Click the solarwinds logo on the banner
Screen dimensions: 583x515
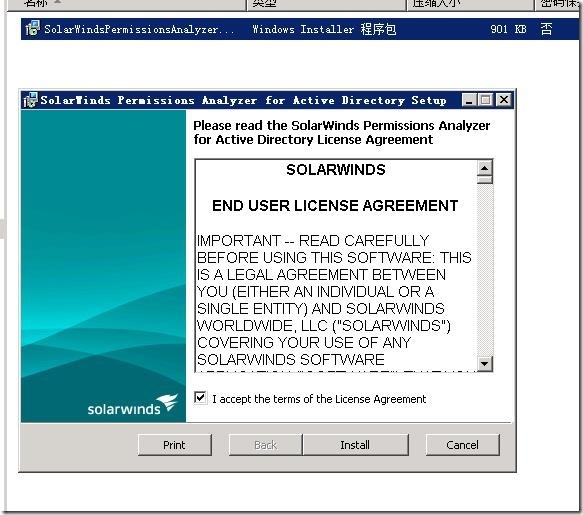point(133,405)
